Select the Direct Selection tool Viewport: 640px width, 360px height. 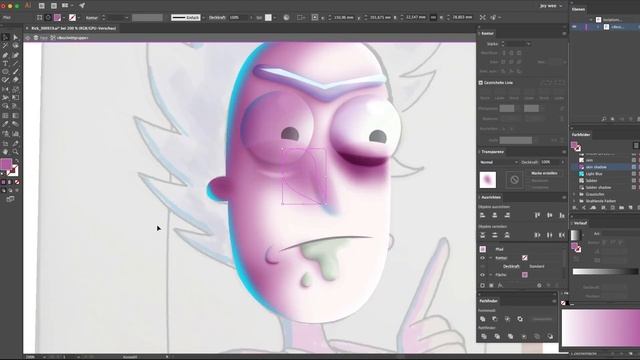(16, 37)
